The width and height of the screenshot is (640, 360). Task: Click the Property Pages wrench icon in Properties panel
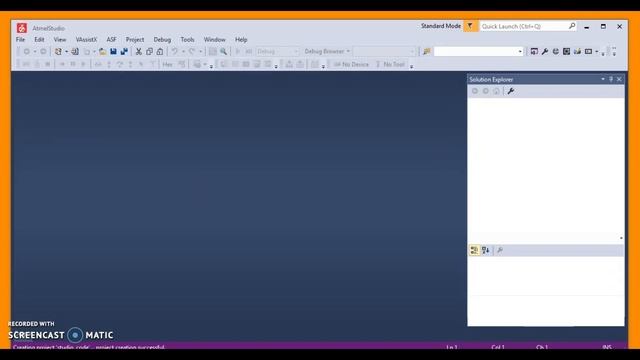click(x=500, y=250)
